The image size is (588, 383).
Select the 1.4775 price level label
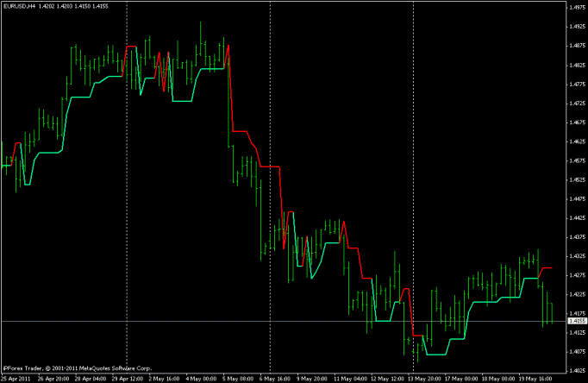tap(577, 85)
